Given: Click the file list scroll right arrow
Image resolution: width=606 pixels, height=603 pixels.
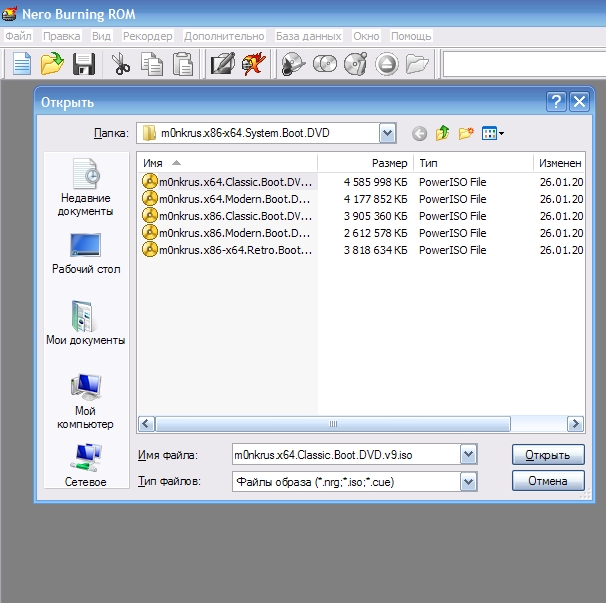Looking at the screenshot, I should 575,424.
